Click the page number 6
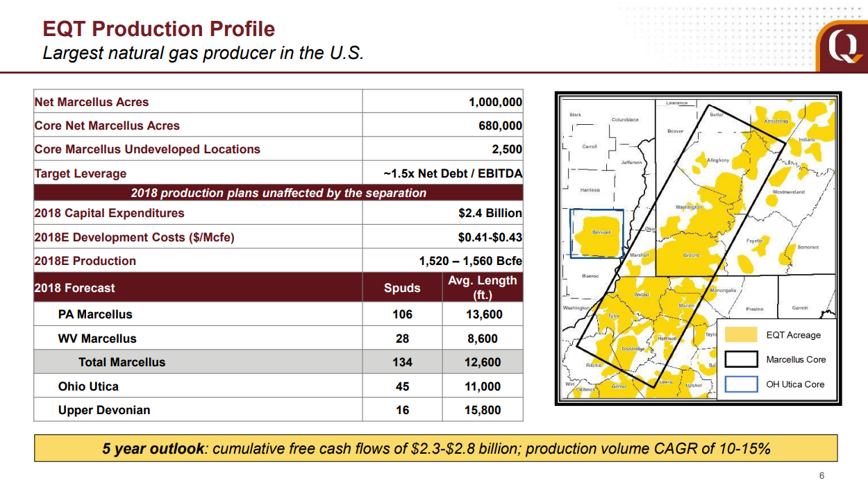868x487 pixels. [x=822, y=476]
